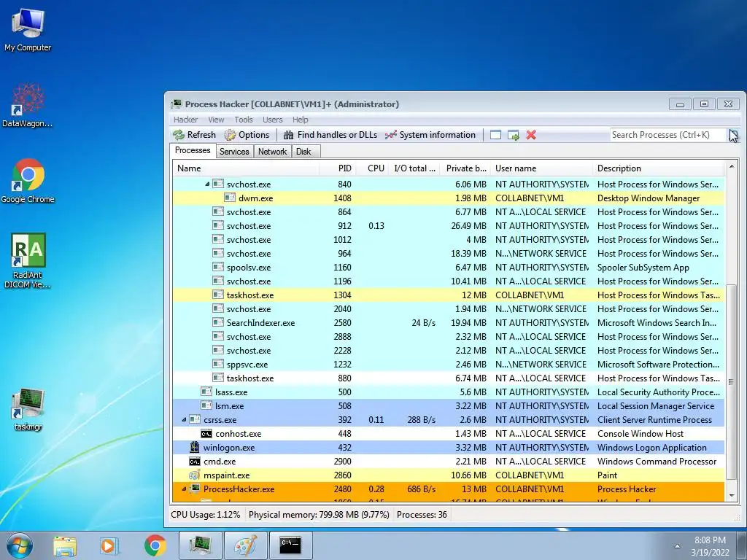Collapse the svchost.exe 840 tree node
Image resolution: width=747 pixels, height=560 pixels.
point(207,184)
